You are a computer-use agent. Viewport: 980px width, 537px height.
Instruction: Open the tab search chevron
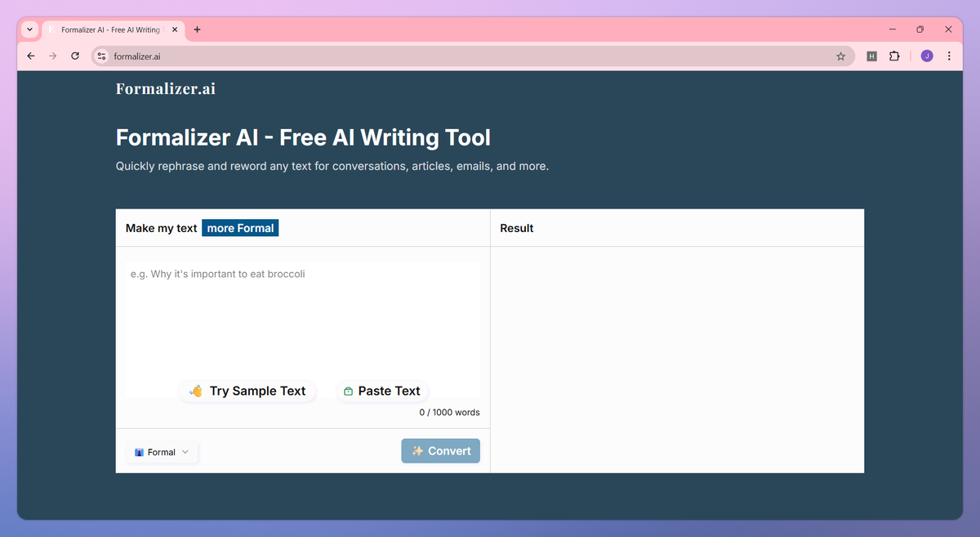[x=29, y=29]
